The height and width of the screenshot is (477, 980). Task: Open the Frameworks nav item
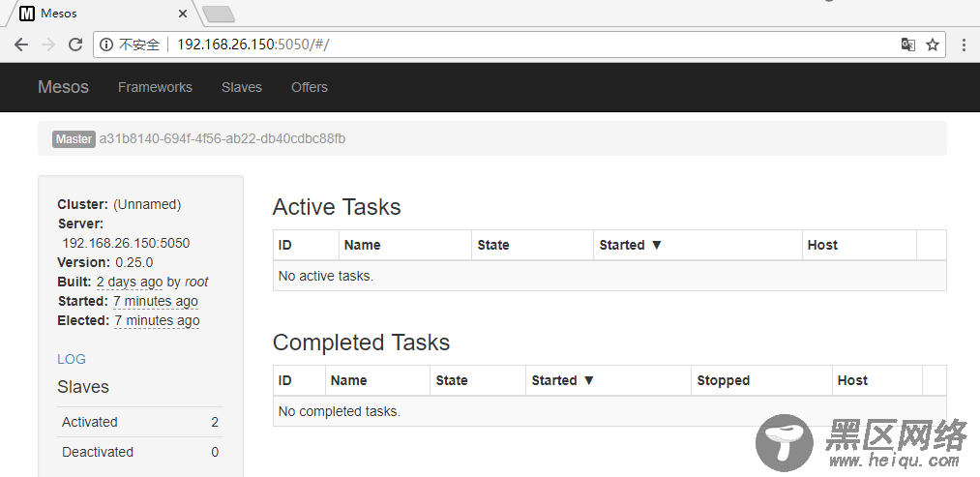155,87
